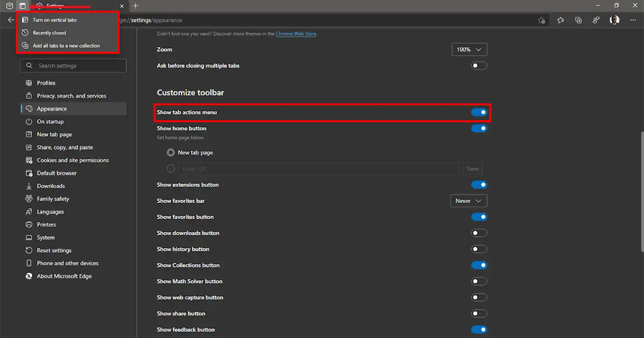Screen dimensions: 644x338
Task: Turn off the Show extensions button toggle
Action: click(x=479, y=185)
